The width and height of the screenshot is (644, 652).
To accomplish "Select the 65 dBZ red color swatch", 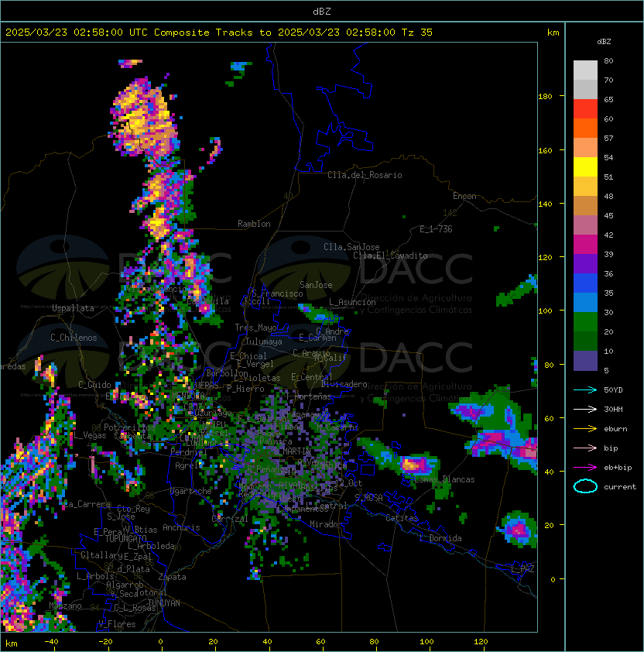I will pyautogui.click(x=585, y=109).
